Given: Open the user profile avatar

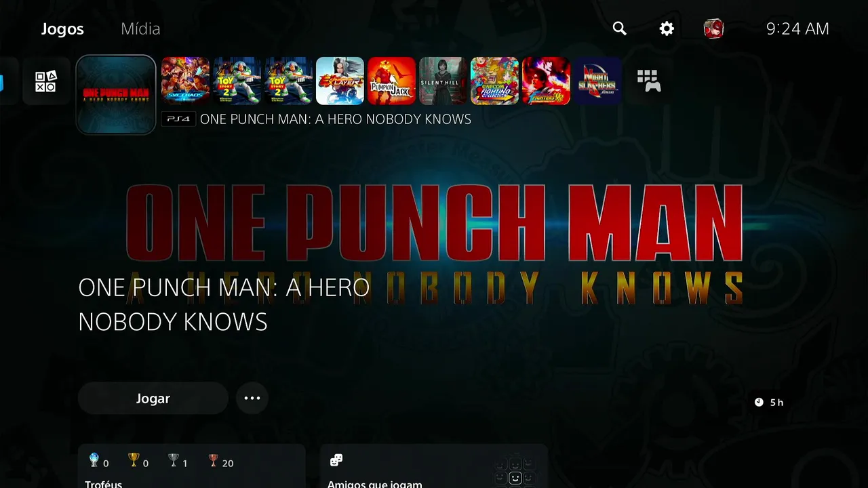Looking at the screenshot, I should pos(713,28).
